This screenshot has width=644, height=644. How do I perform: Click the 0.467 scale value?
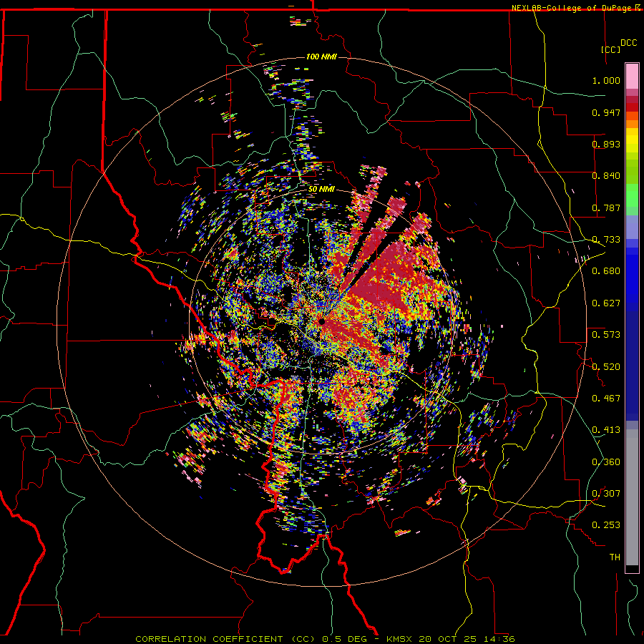606,399
